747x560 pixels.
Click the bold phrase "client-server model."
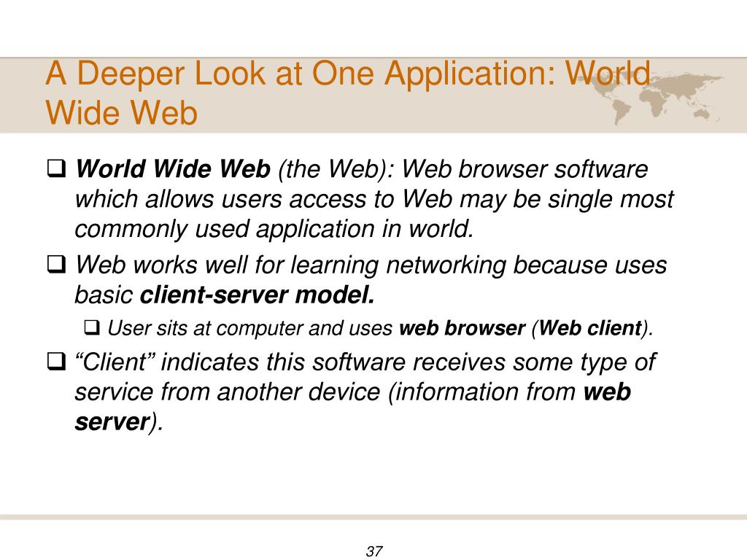(258, 295)
